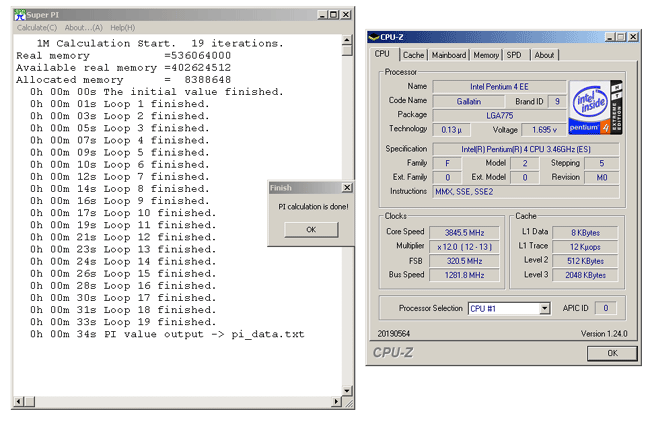
Task: Switch to the Cache tab
Action: tap(413, 55)
